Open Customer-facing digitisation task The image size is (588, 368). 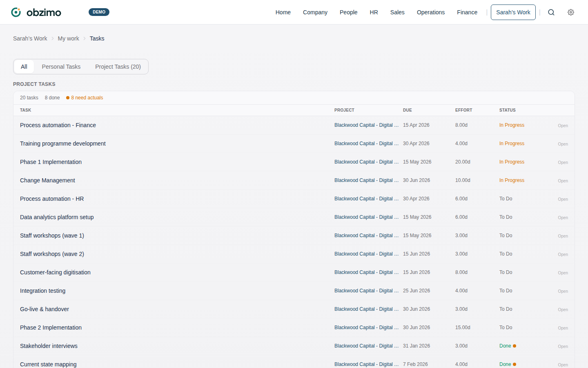[55, 272]
